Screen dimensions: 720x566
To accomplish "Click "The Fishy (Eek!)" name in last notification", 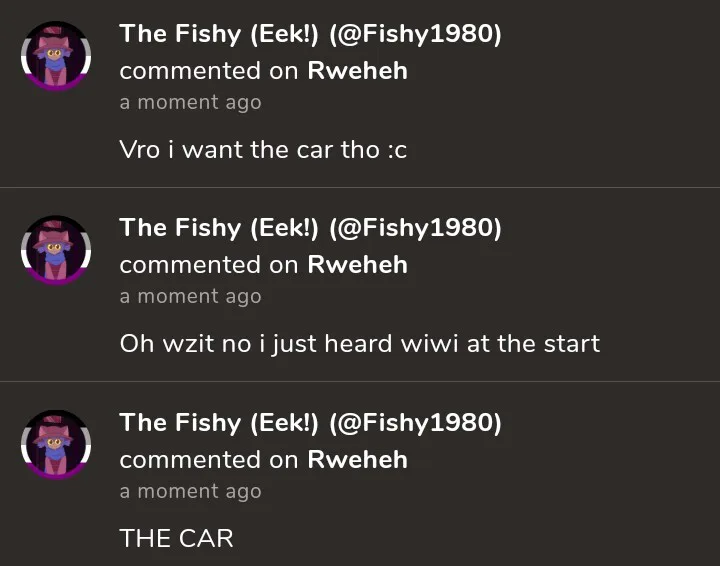I will [219, 423].
